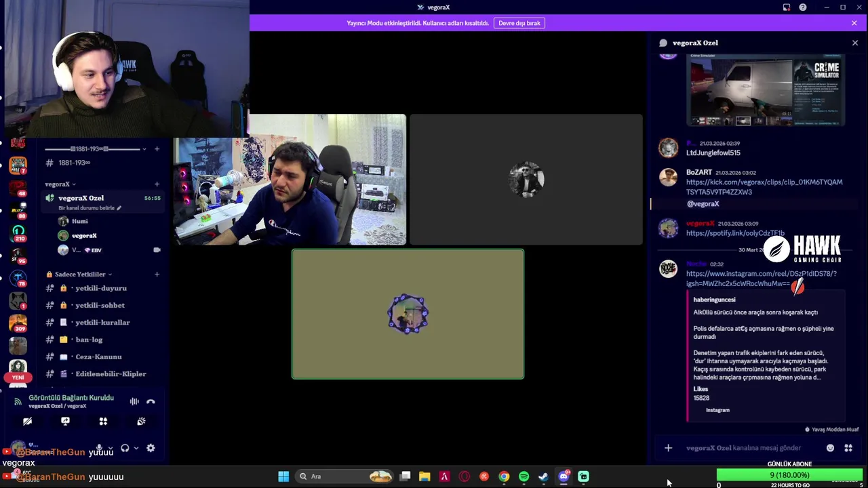Open yetkili-duyuru channel
Screen dimensions: 868x488
click(x=102, y=288)
